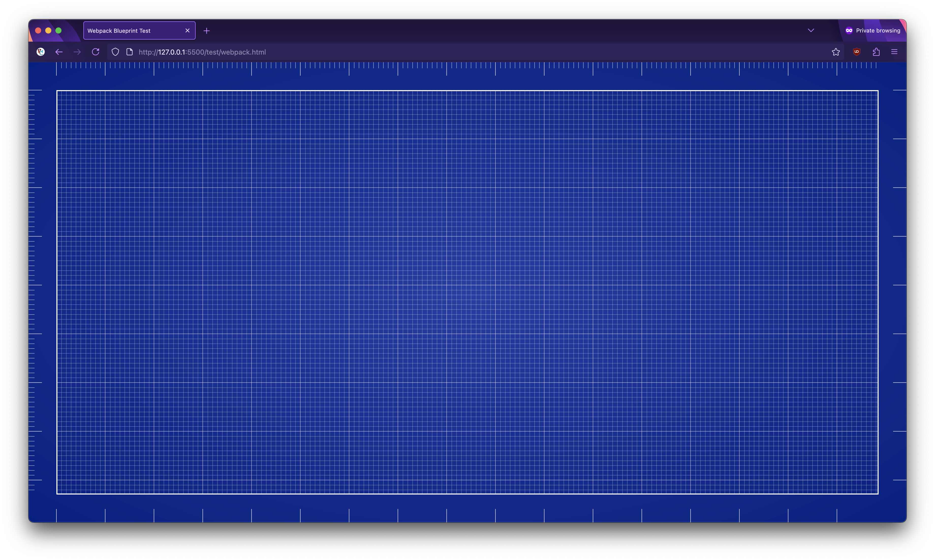The width and height of the screenshot is (935, 560).
Task: Open a new tab
Action: tap(207, 31)
